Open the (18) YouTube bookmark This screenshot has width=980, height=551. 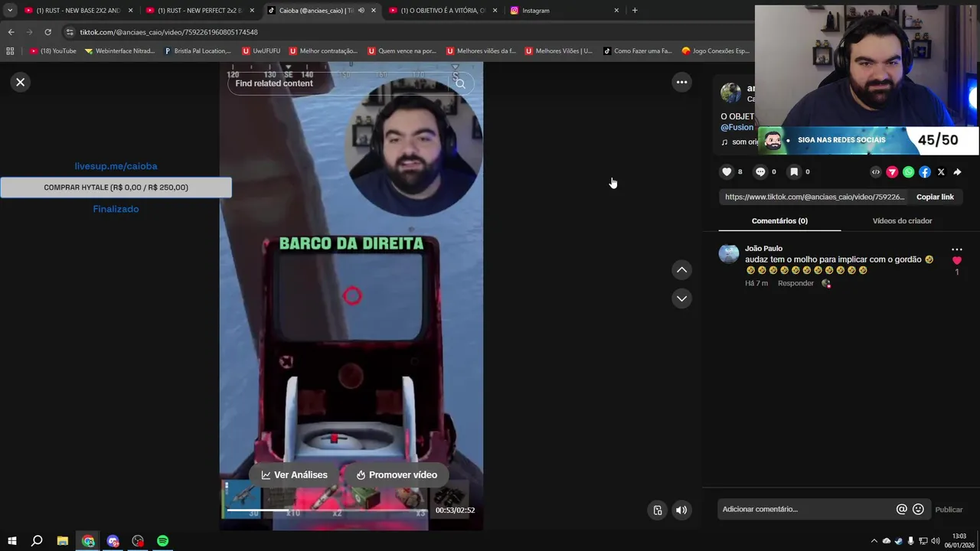[x=53, y=51]
